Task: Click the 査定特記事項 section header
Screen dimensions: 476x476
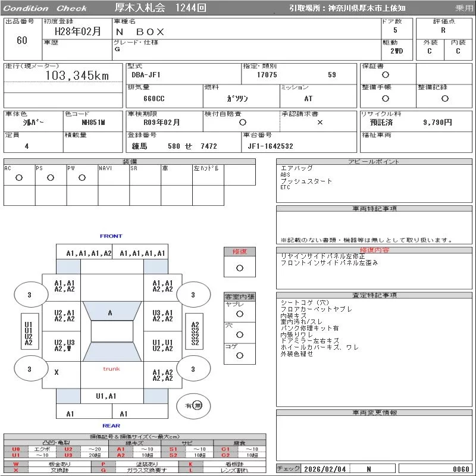Action: pyautogui.click(x=374, y=295)
